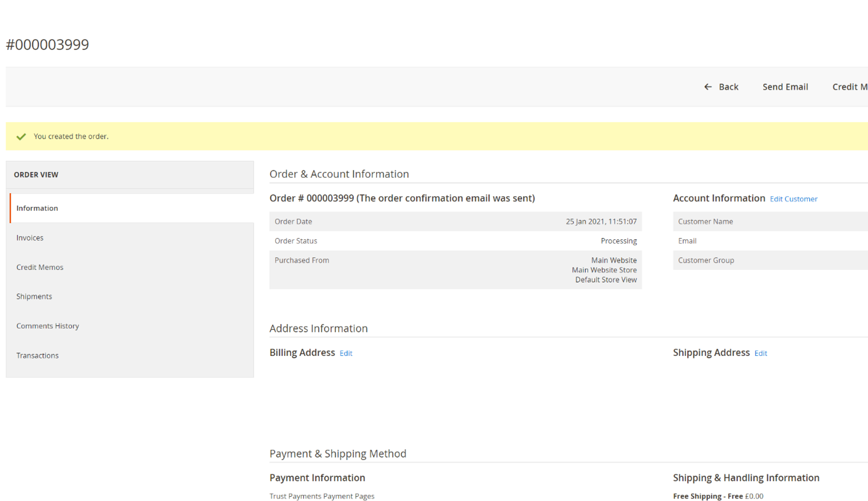Image resolution: width=868 pixels, height=501 pixels.
Task: Switch to the Credit Memos tab
Action: click(40, 267)
